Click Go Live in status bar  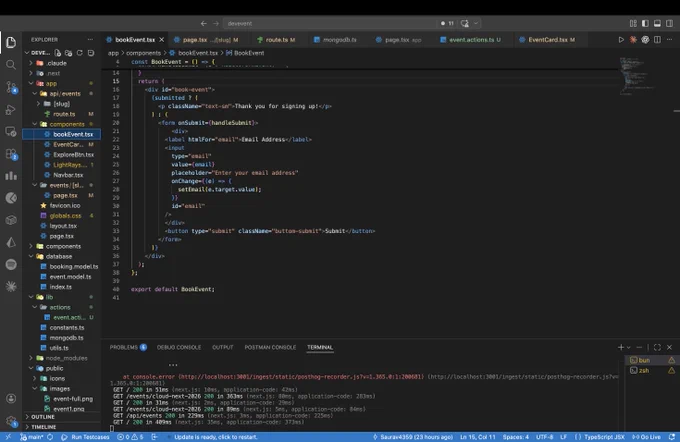coord(646,437)
